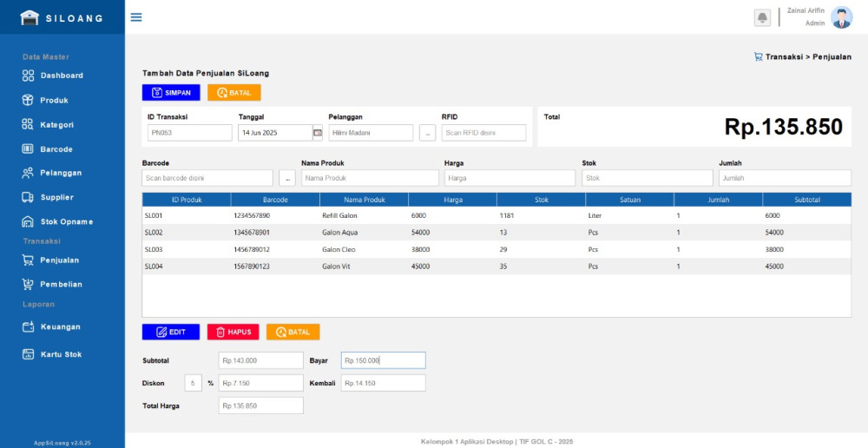
Task: Click the EDIT button below table
Action: pyautogui.click(x=171, y=332)
